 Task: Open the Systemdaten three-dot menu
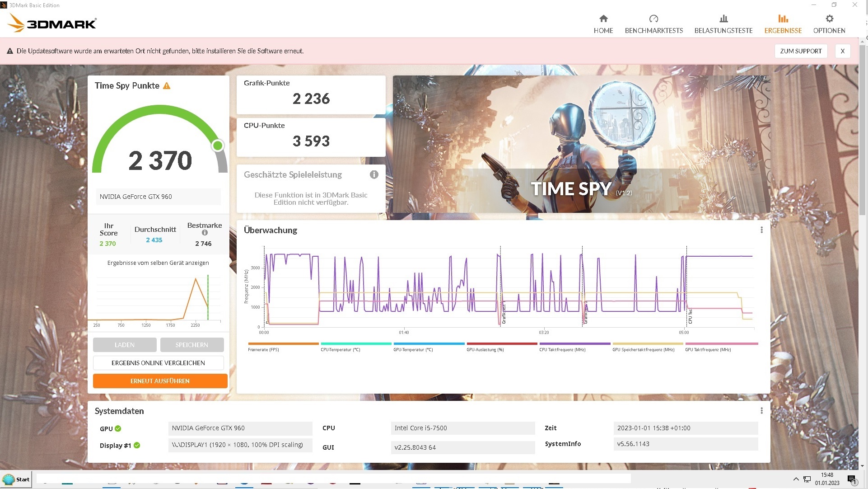(761, 411)
